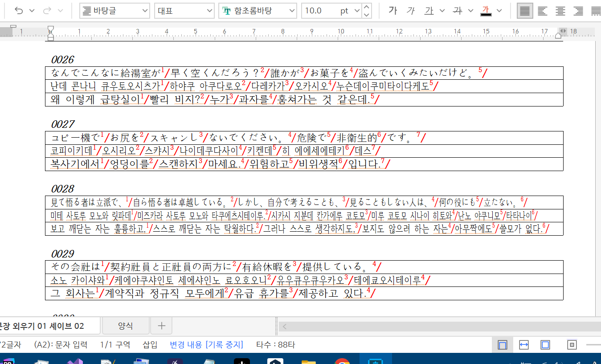Open the font color red 가 swatch
Image resolution: width=601 pixels, height=364 pixels.
[486, 11]
